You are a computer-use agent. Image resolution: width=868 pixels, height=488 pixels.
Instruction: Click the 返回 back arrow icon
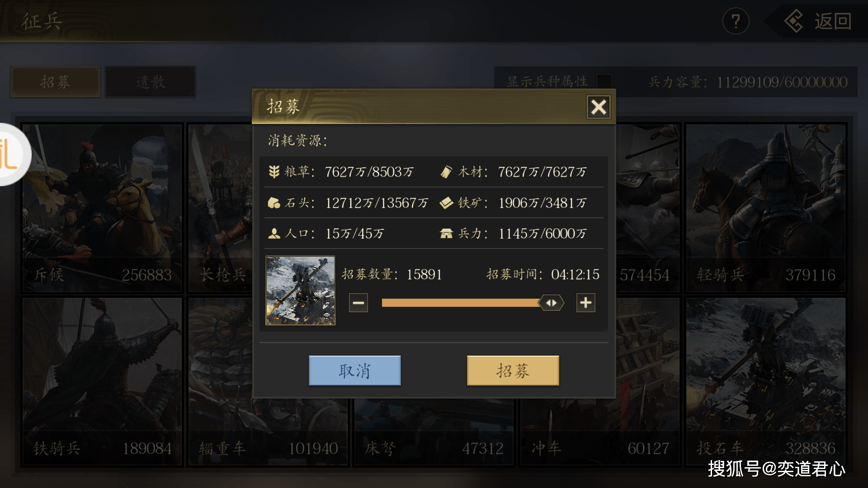(x=793, y=21)
